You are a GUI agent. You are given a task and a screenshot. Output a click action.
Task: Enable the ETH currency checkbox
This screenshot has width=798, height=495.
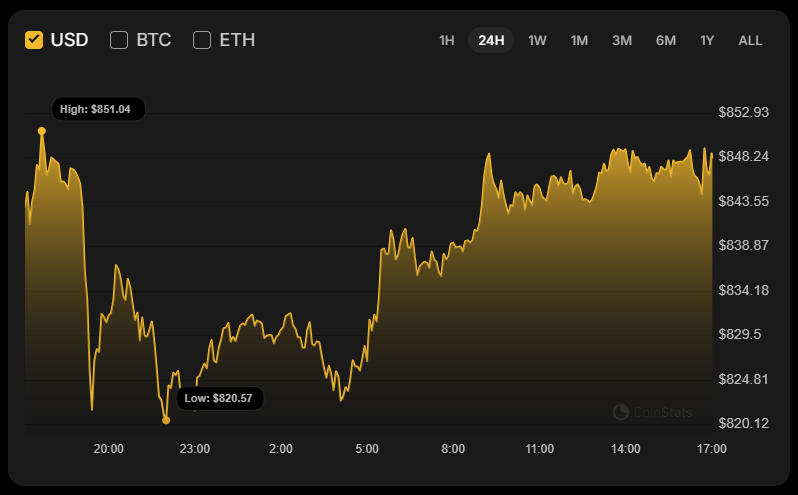(x=202, y=40)
